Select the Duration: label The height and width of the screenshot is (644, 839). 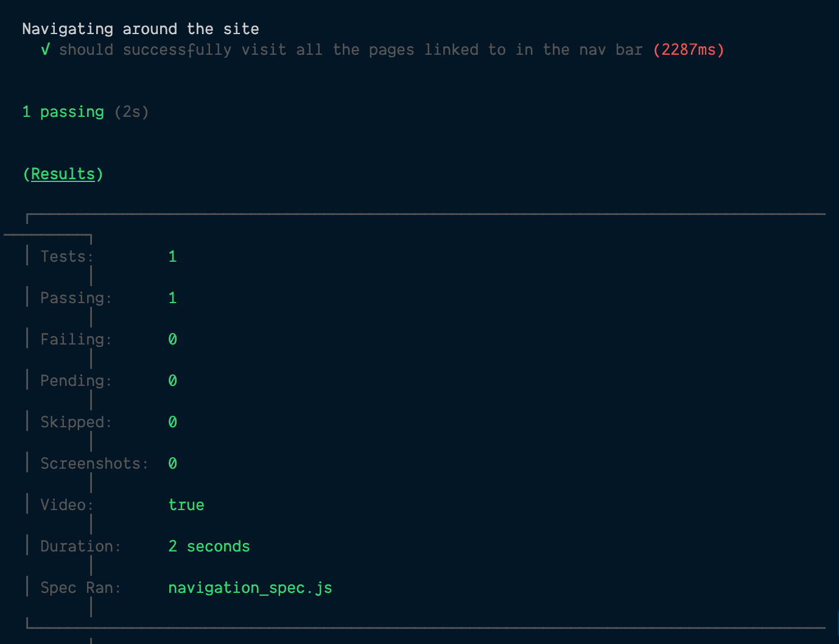80,547
